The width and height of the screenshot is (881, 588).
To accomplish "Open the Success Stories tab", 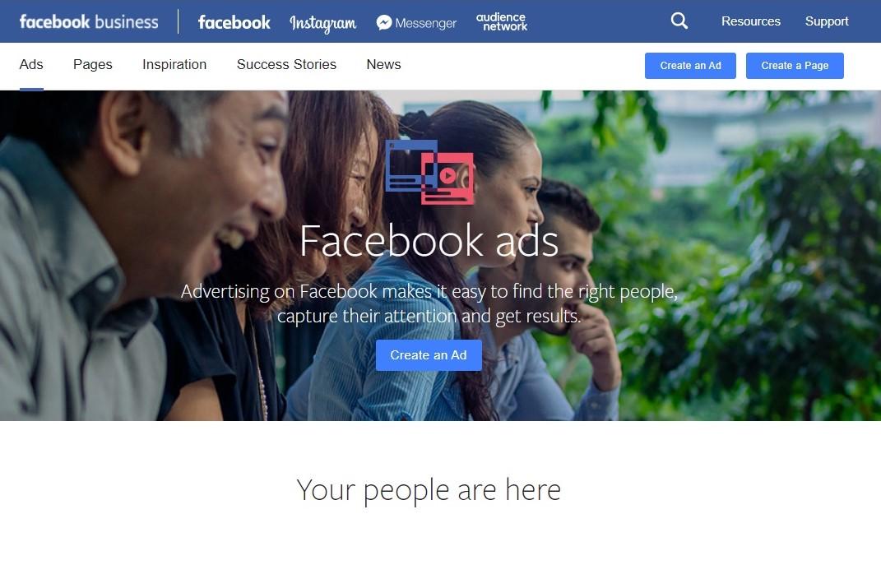I will coord(286,65).
